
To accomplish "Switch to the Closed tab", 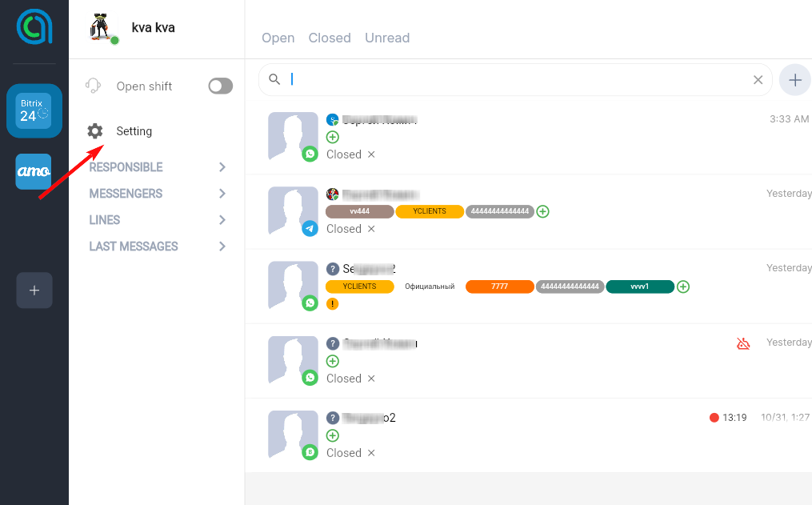I will point(330,38).
